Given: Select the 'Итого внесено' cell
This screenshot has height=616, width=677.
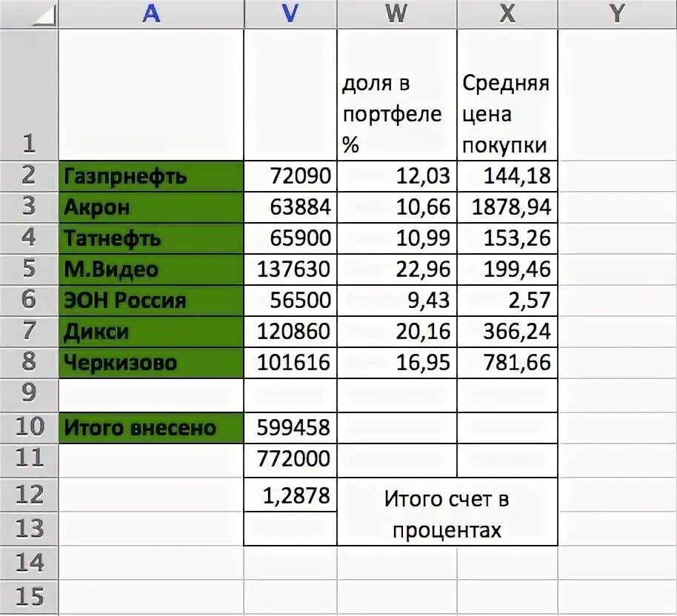Looking at the screenshot, I should [151, 428].
